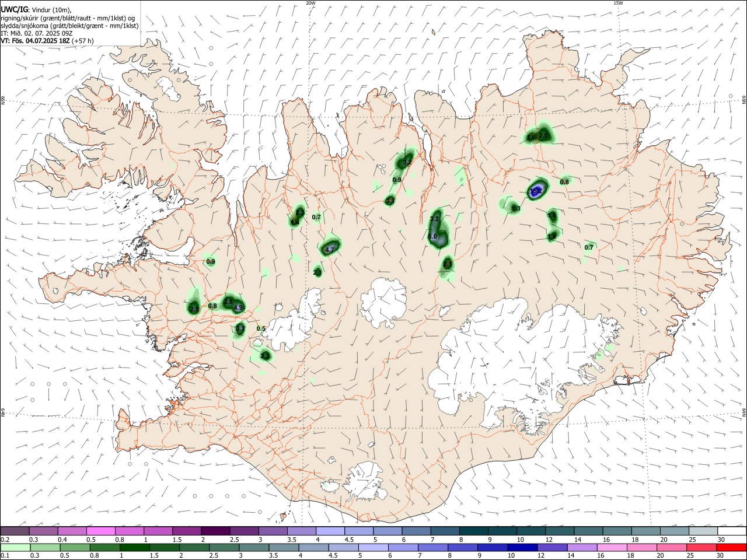The image size is (747, 560).
Task: Click the UWC/IG Vindur (10m) title text
Action: (x=36, y=9)
